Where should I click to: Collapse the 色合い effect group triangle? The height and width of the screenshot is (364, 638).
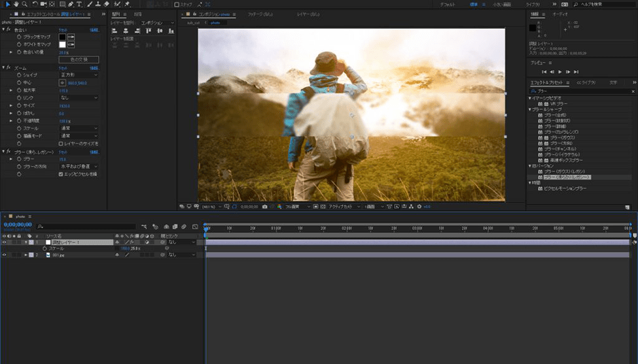tap(3, 29)
